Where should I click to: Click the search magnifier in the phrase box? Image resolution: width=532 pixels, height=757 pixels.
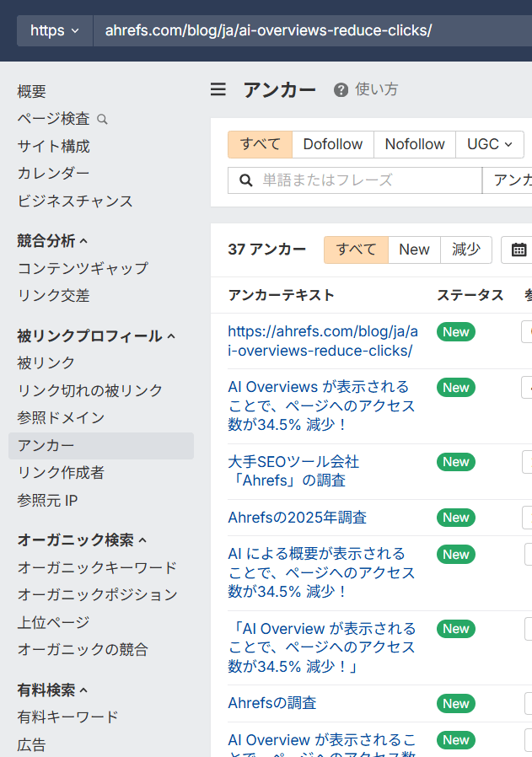246,180
